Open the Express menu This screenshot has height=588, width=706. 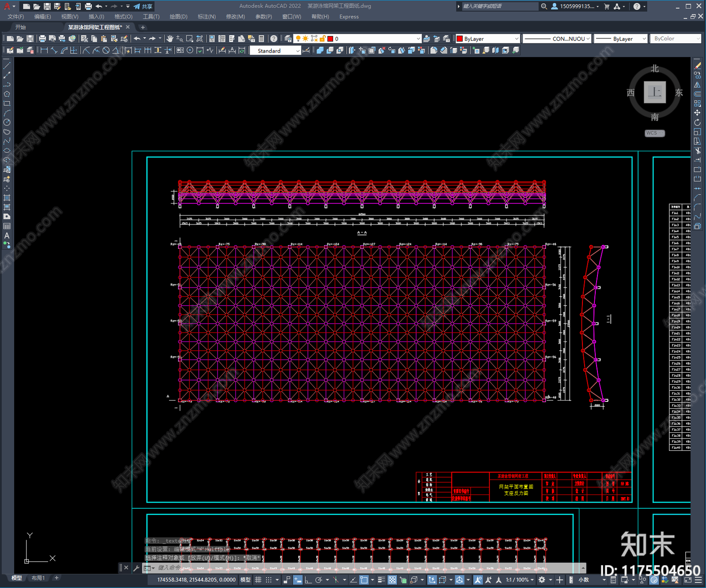pos(349,17)
